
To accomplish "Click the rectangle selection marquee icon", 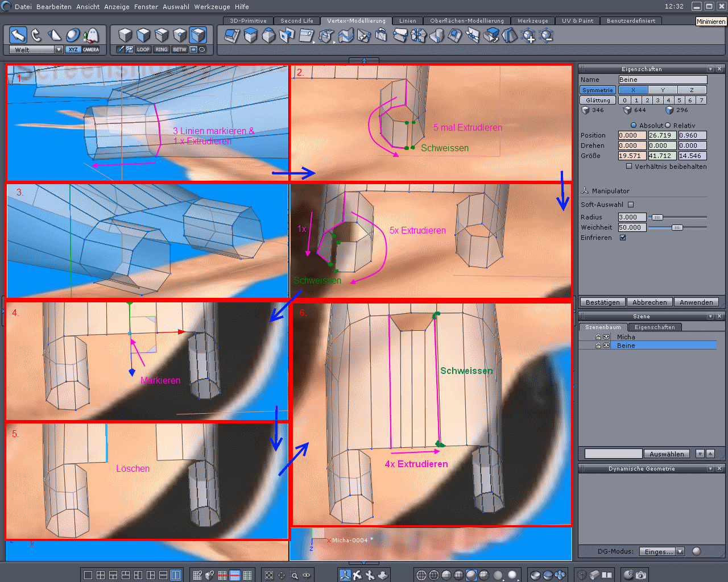I will [193, 49].
